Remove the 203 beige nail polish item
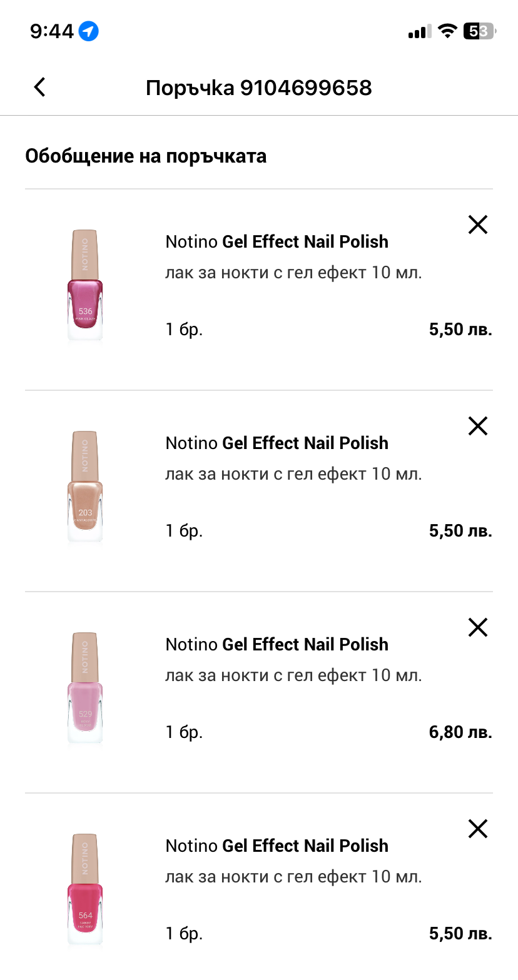The image size is (518, 980). [x=477, y=426]
